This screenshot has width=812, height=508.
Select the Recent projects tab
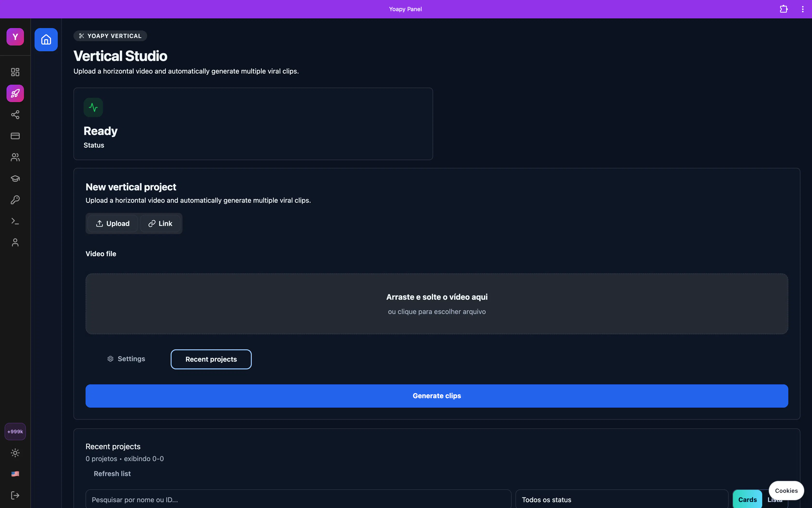tap(211, 359)
